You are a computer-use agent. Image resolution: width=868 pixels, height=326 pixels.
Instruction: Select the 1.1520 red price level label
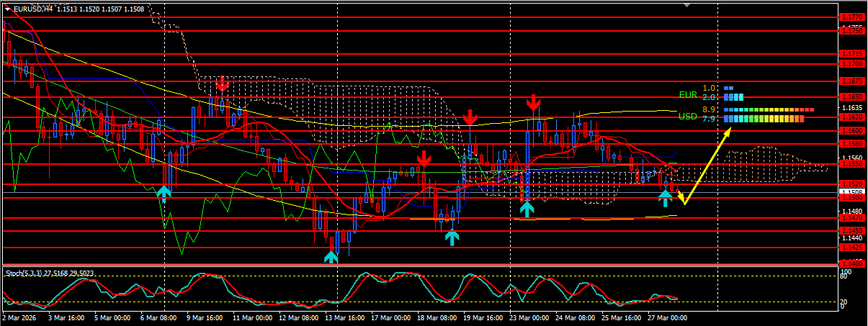point(852,184)
